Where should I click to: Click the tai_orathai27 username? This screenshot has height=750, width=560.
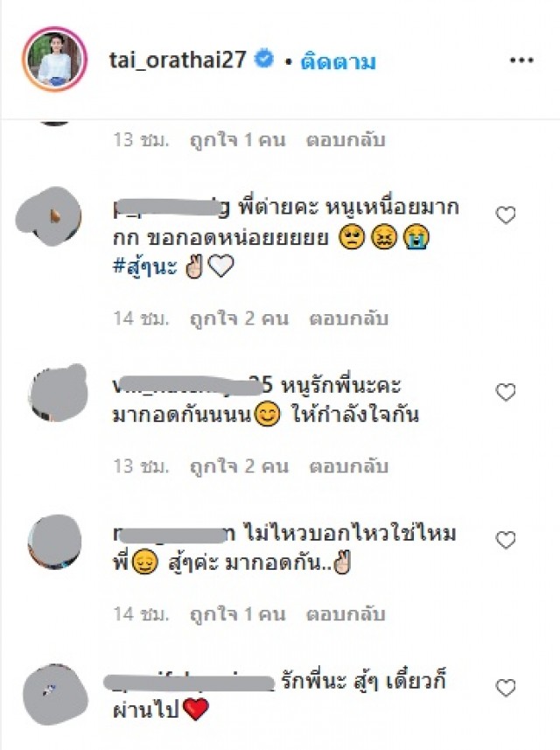click(178, 60)
